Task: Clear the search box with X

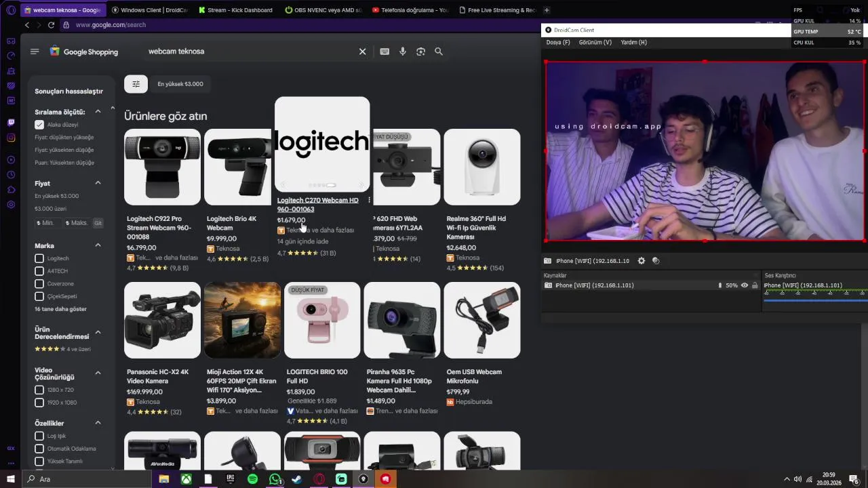Action: pos(362,52)
